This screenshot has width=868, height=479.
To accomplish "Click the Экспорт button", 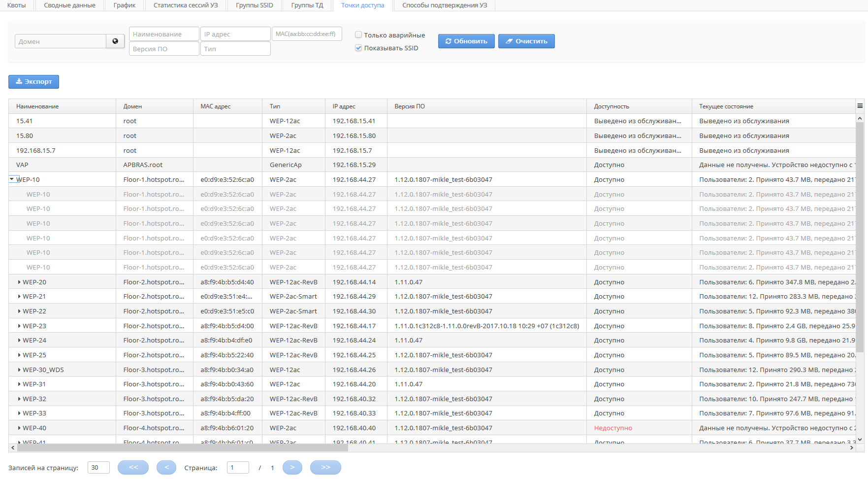I will [x=33, y=82].
